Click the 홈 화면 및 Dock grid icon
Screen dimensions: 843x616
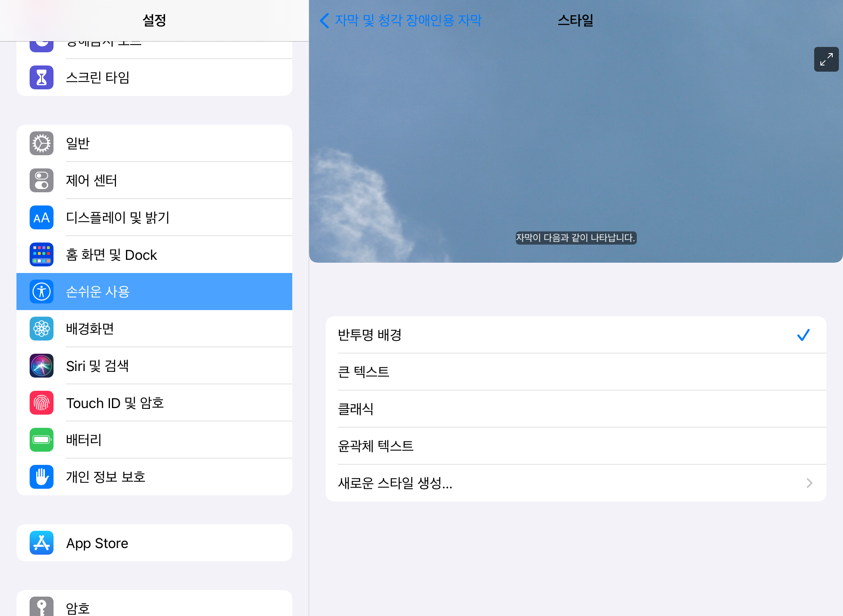pyautogui.click(x=42, y=254)
